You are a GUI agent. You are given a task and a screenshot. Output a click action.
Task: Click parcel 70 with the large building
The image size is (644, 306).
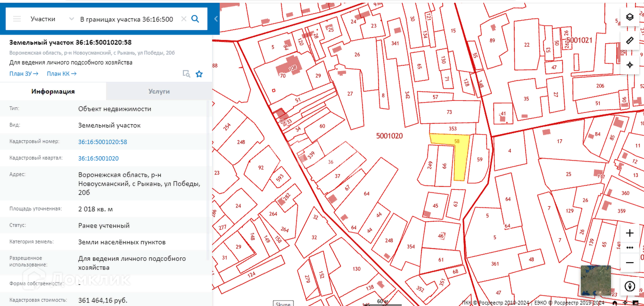click(x=282, y=75)
